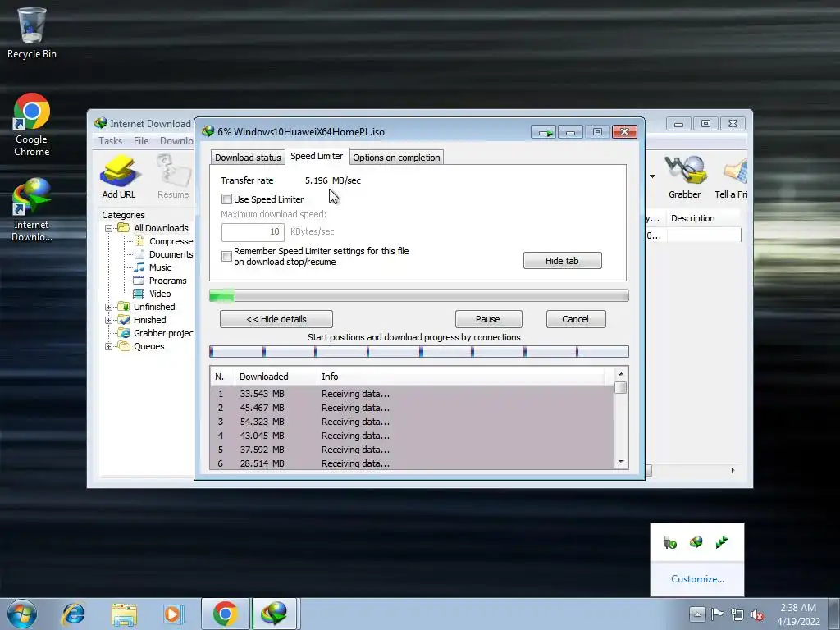The image size is (840, 630).
Task: Expand the Queues category
Action: (109, 346)
